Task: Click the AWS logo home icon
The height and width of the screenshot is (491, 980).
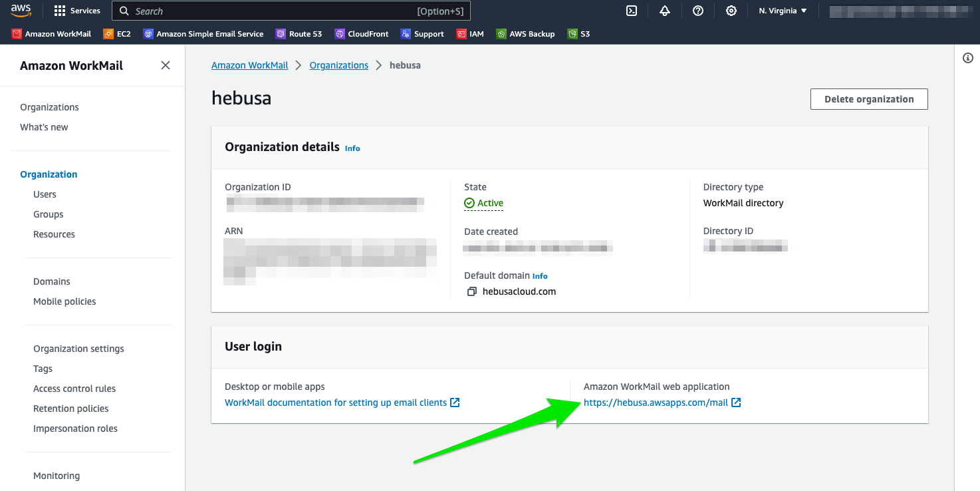Action: tap(21, 11)
